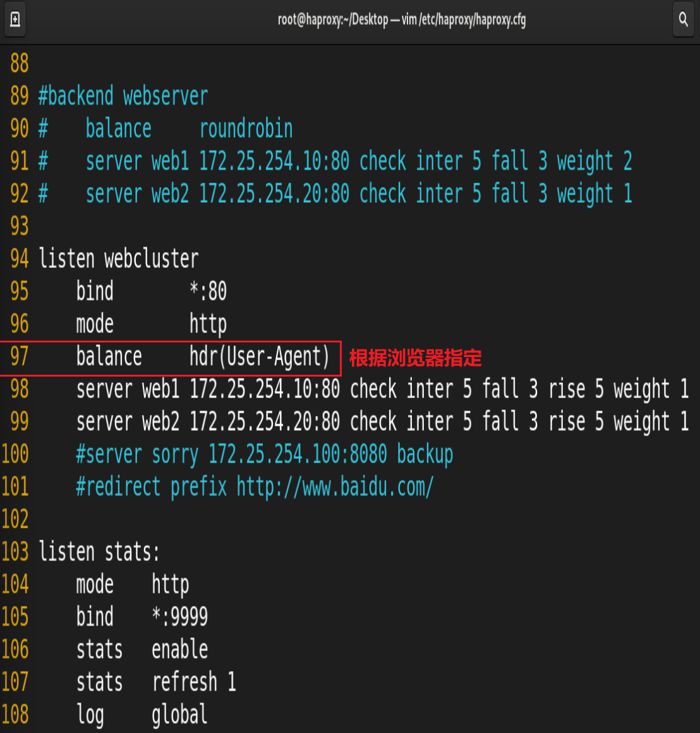700x733 pixels.
Task: Click 'web2' on line 99
Action: pyautogui.click(x=160, y=421)
